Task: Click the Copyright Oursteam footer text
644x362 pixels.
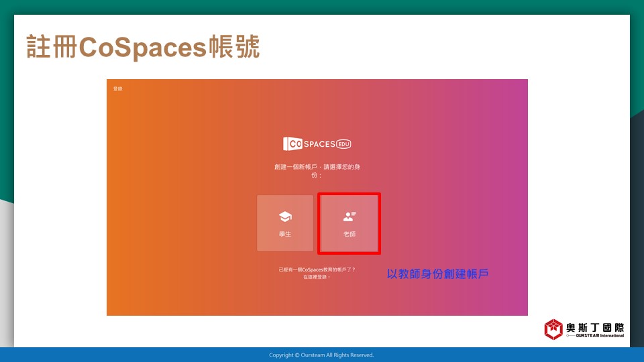Action: click(321, 355)
